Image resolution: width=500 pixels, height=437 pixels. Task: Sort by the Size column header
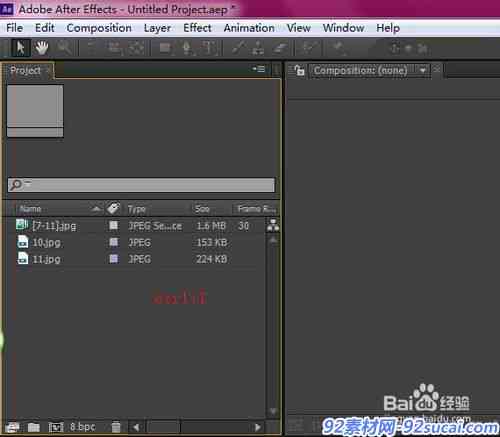click(202, 209)
